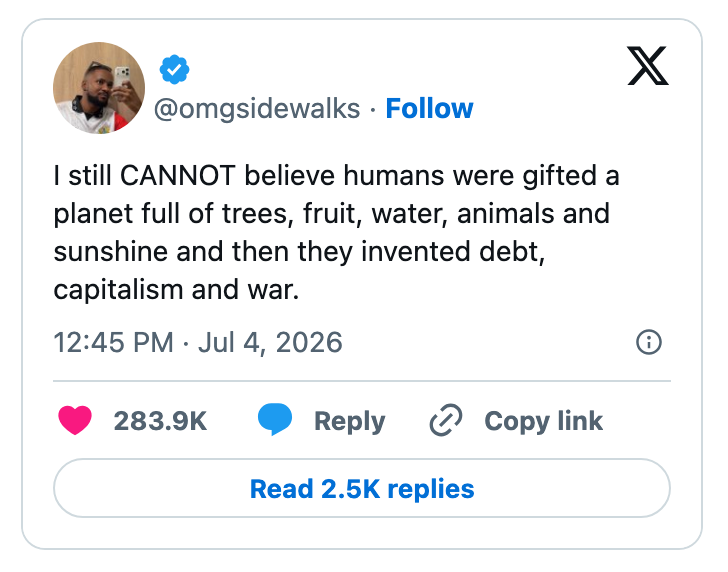Click the phrase "sunshine and then they invented debt"
The image size is (728, 572).
pos(297,252)
